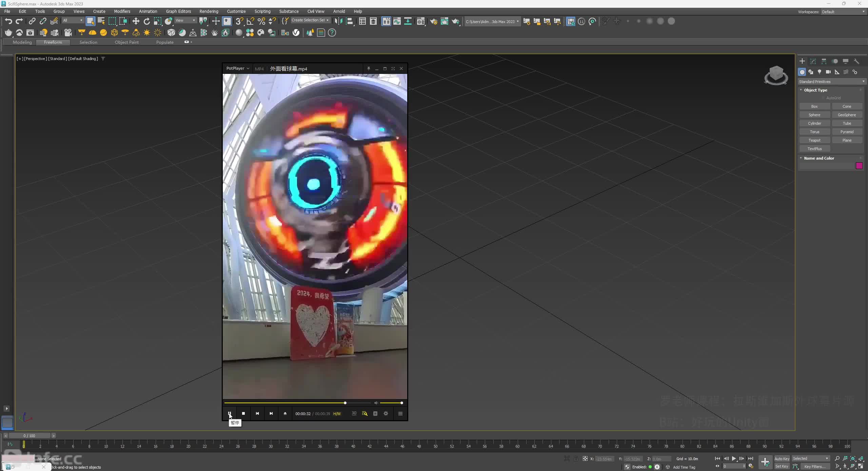Screen dimensions: 868x471
Task: Open the Modifiers menu
Action: coord(122,11)
